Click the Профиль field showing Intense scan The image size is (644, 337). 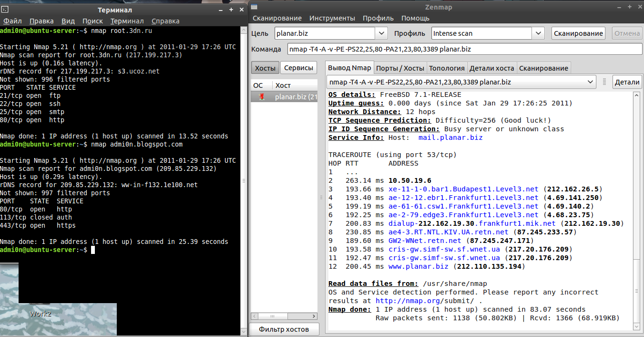click(x=481, y=33)
